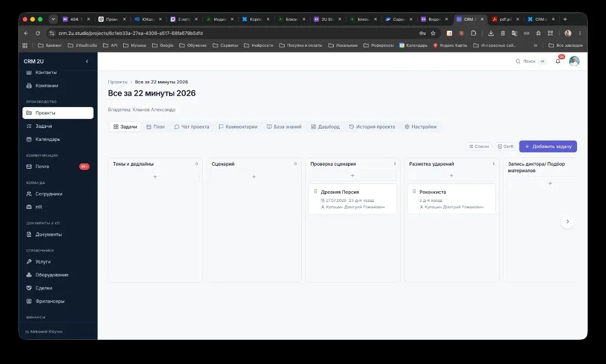The height and width of the screenshot is (364, 606).
Task: Add card to Сценарий column
Action: pos(254,177)
